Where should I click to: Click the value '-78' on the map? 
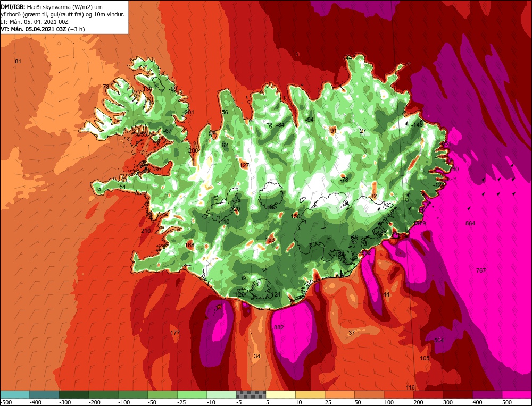344,179
